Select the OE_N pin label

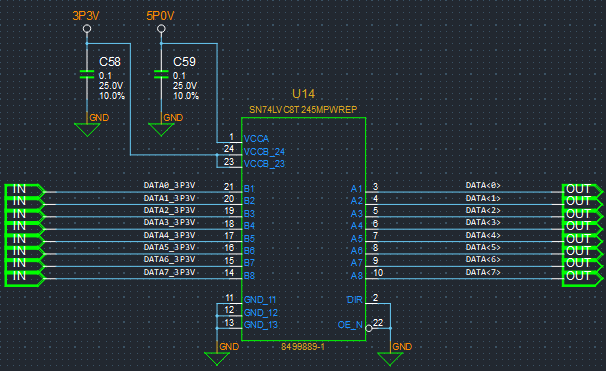(x=350, y=325)
